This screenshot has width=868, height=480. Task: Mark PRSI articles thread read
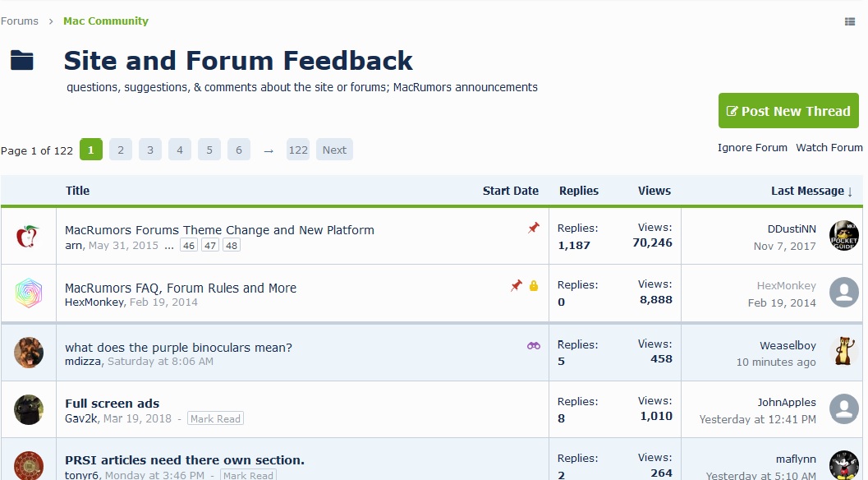pos(248,476)
